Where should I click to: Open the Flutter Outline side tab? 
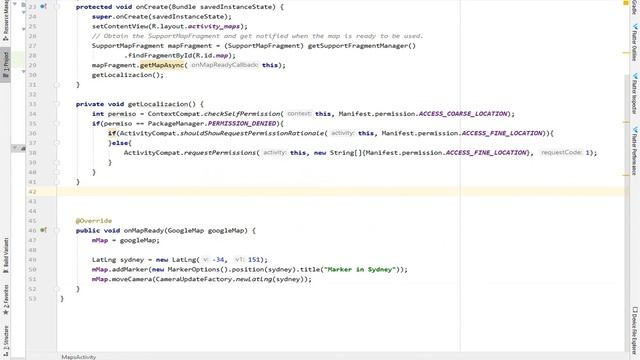click(x=635, y=42)
